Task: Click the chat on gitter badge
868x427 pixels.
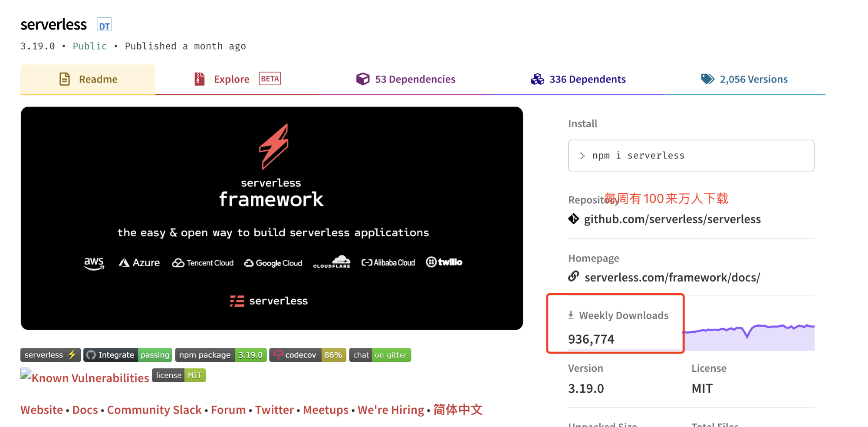Action: click(380, 355)
